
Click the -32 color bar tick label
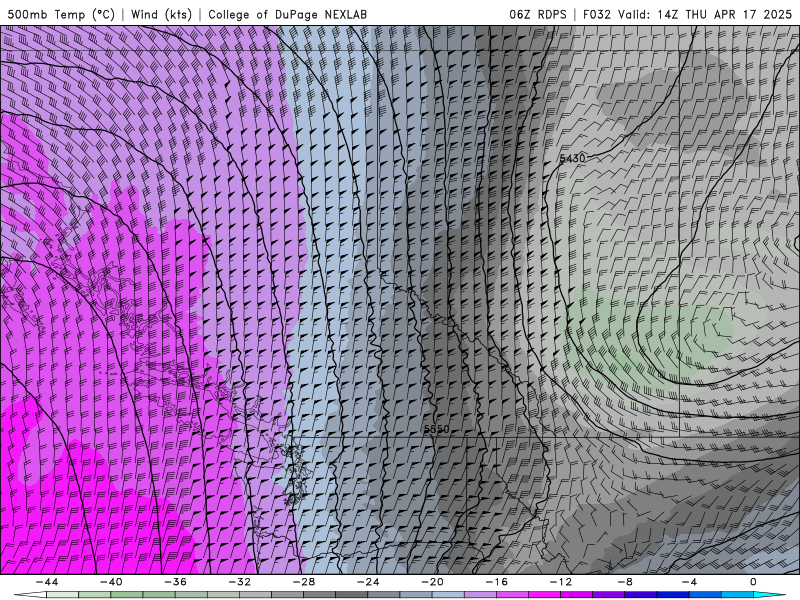click(239, 582)
